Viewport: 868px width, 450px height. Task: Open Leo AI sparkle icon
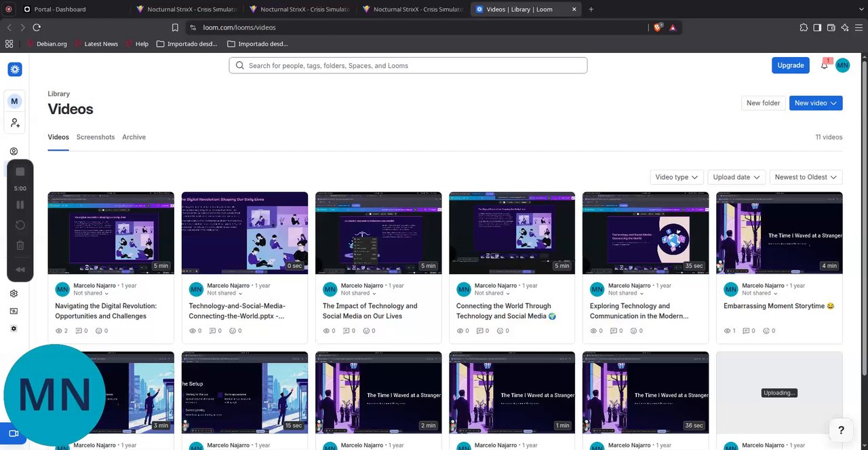(845, 28)
